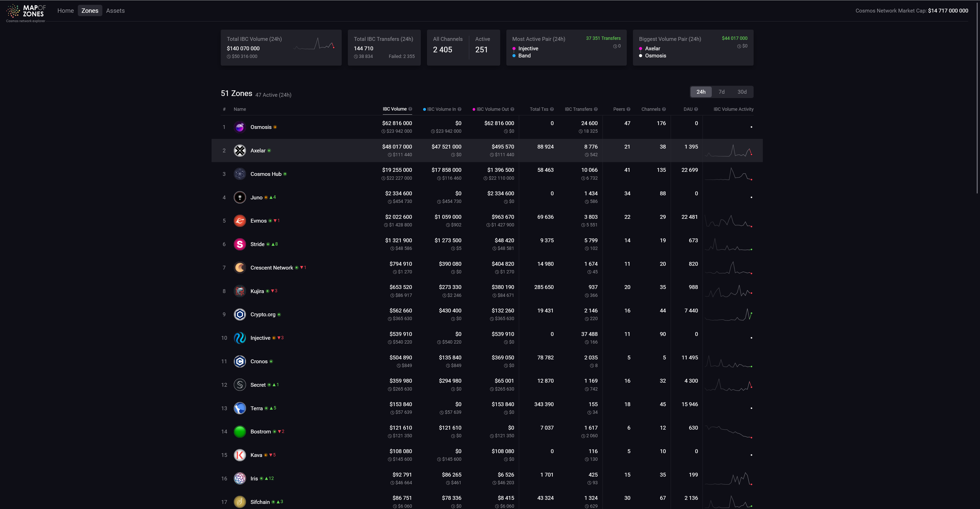Viewport: 980px width, 509px height.
Task: Sort table by IBC Volume Out
Action: (492, 109)
